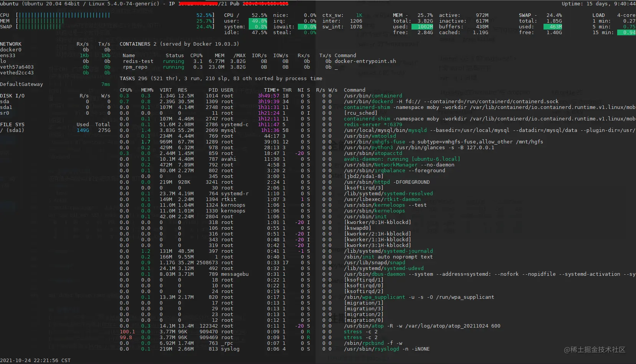This screenshot has height=364, width=636.
Task: Click the highlighted MEM used 1002M value
Action: pos(422,27)
